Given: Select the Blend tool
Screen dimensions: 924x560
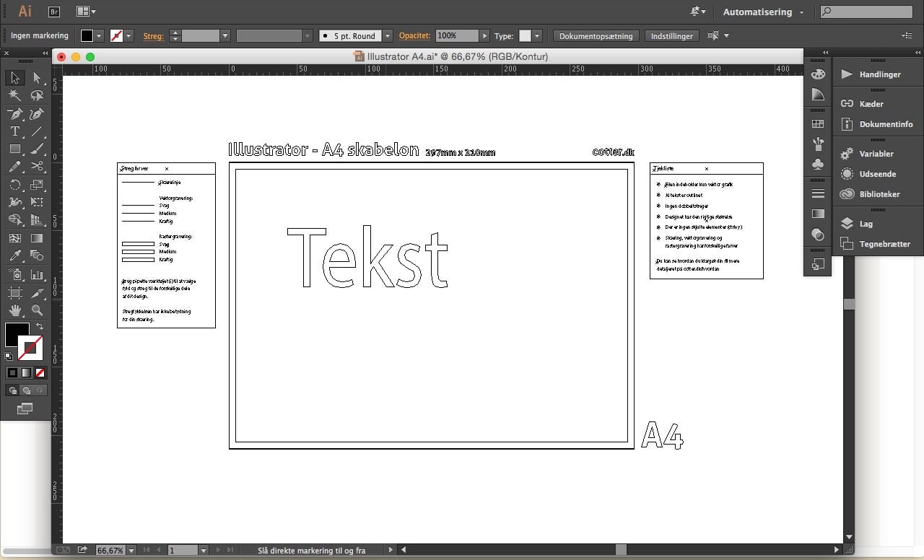Looking at the screenshot, I should pyautogui.click(x=37, y=255).
